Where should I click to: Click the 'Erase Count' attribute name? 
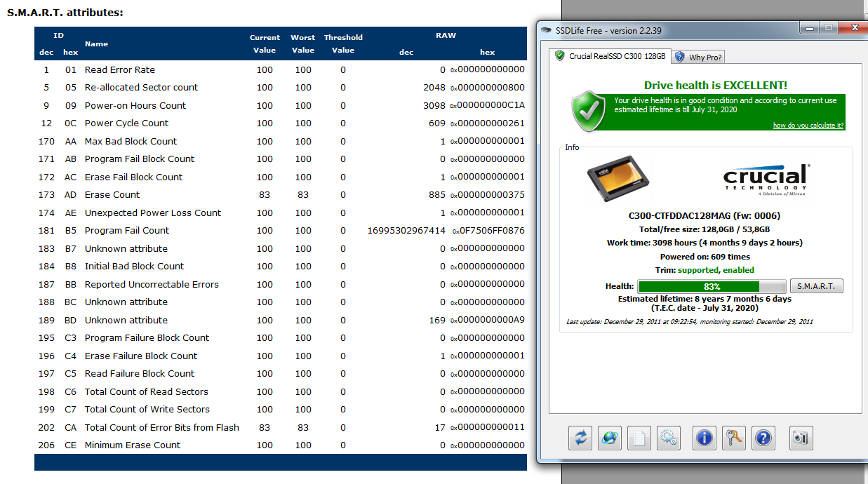coord(112,195)
